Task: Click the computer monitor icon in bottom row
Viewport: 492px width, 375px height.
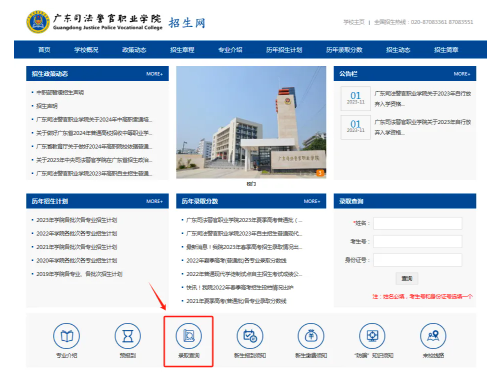Action: pos(372,336)
